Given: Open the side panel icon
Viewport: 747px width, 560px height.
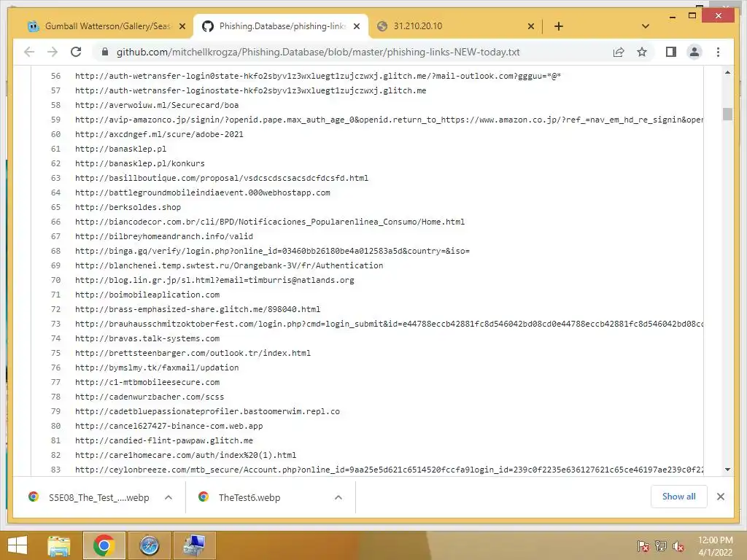Looking at the screenshot, I should pos(671,52).
